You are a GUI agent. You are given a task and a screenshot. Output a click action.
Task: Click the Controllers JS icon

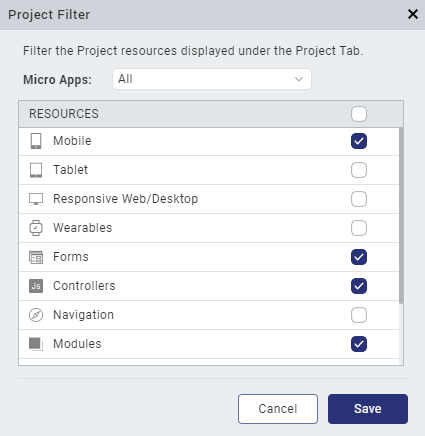tap(36, 286)
